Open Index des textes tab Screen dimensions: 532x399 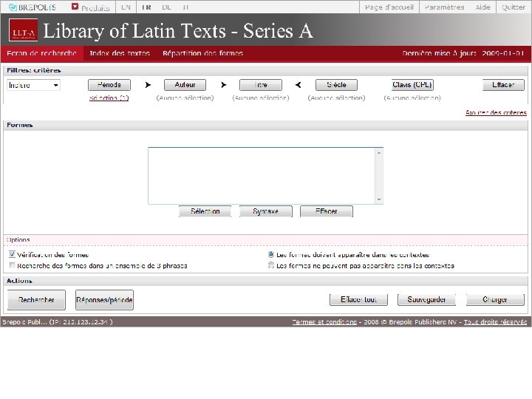tap(120, 53)
